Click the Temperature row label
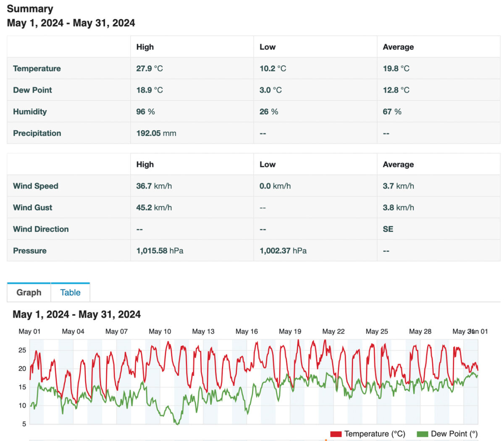504x441 pixels. 37,68
